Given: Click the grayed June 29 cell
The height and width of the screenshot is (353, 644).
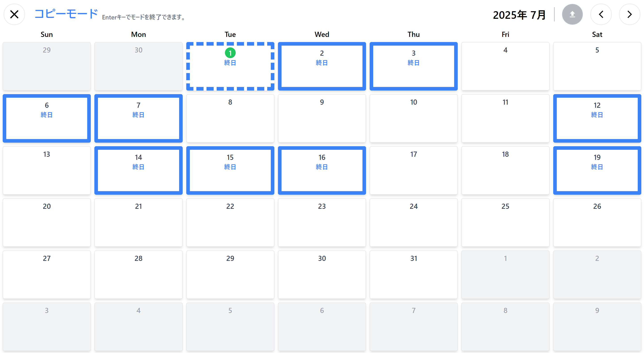Looking at the screenshot, I should (x=47, y=66).
